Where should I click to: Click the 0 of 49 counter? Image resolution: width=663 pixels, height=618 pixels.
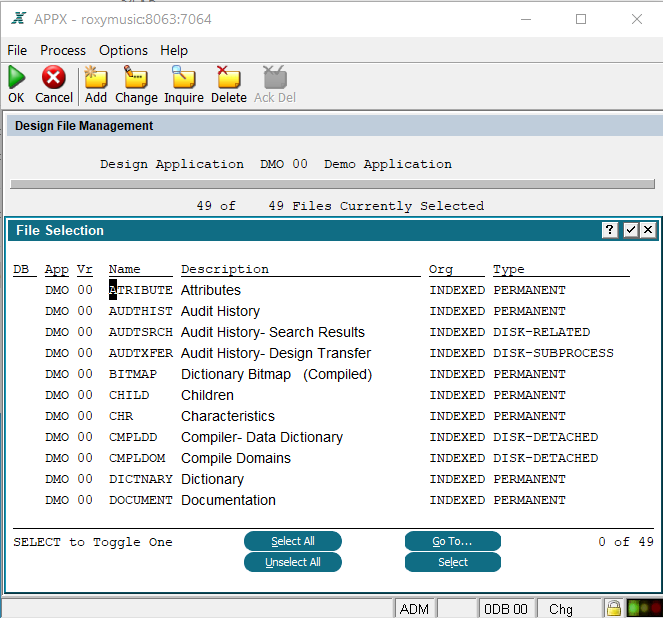point(626,542)
